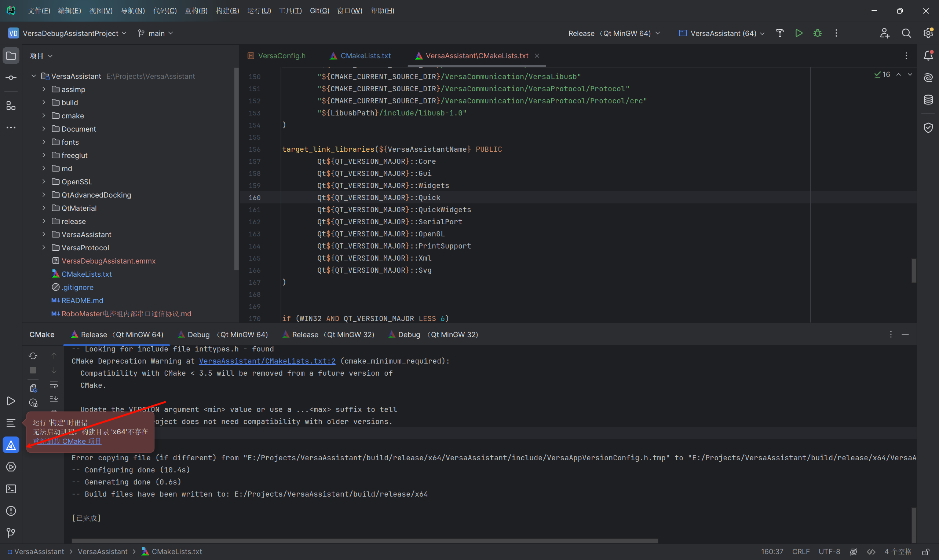Screen dimensions: 939x560
Task: Open the Database tool window icon
Action: coord(928,100)
